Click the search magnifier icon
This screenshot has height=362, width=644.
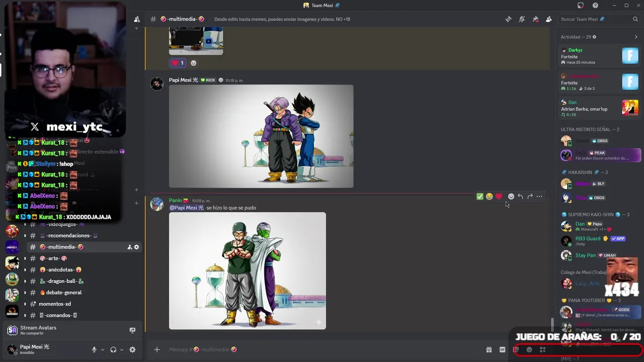coord(635,19)
